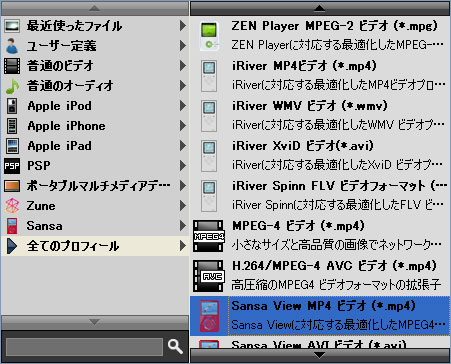Focus the profile search text field
451x364 pixels.
(x=84, y=347)
